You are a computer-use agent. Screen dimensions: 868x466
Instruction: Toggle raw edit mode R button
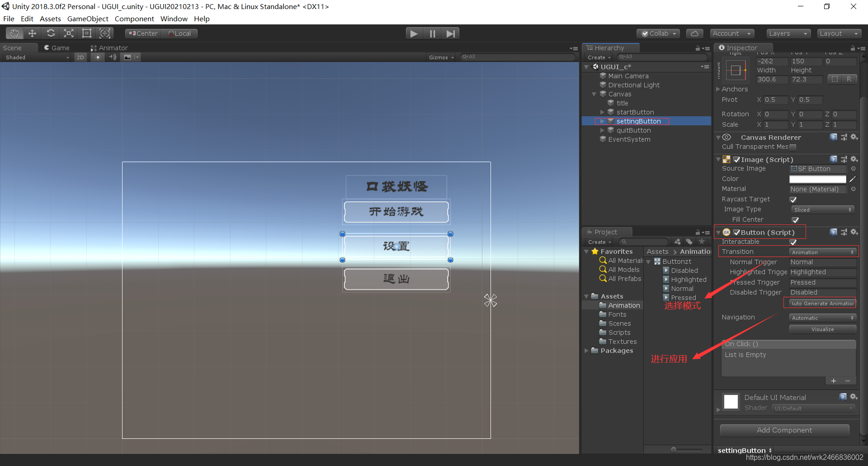[x=849, y=79]
